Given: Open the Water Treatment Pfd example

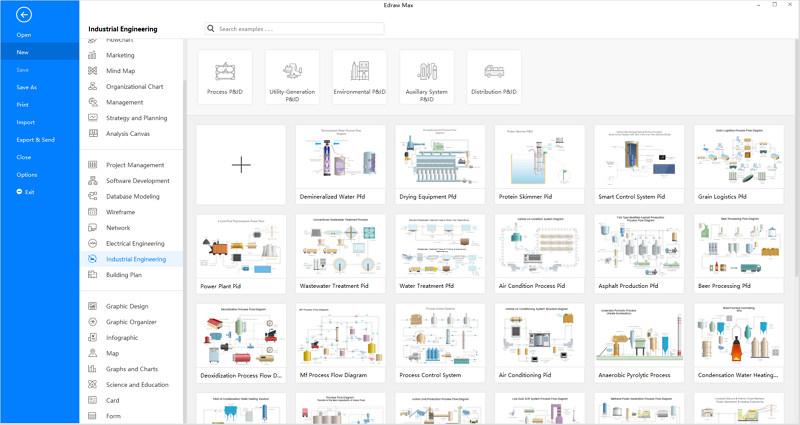Looking at the screenshot, I should click(x=440, y=254).
